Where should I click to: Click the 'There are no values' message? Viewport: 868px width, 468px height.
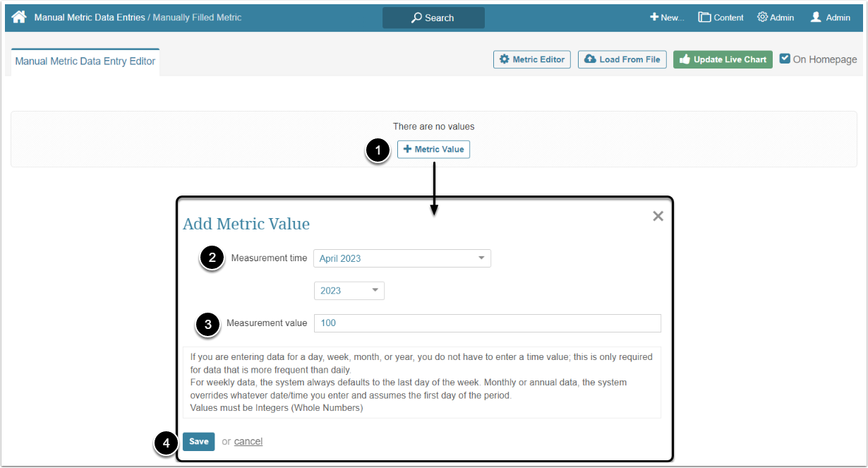point(433,126)
